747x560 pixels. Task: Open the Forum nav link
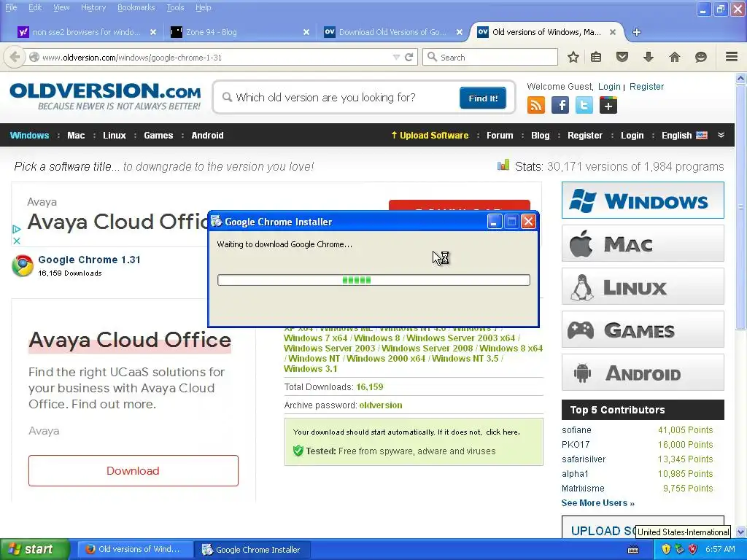pos(500,135)
